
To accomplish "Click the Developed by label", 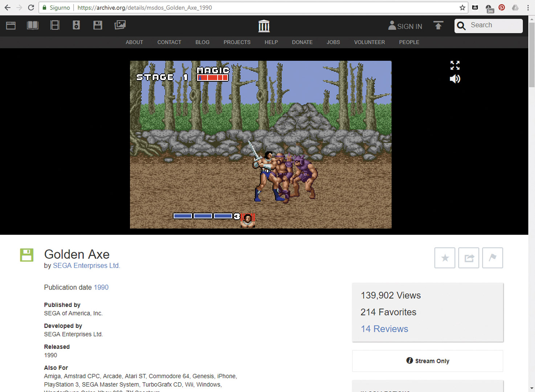I will coord(63,326).
